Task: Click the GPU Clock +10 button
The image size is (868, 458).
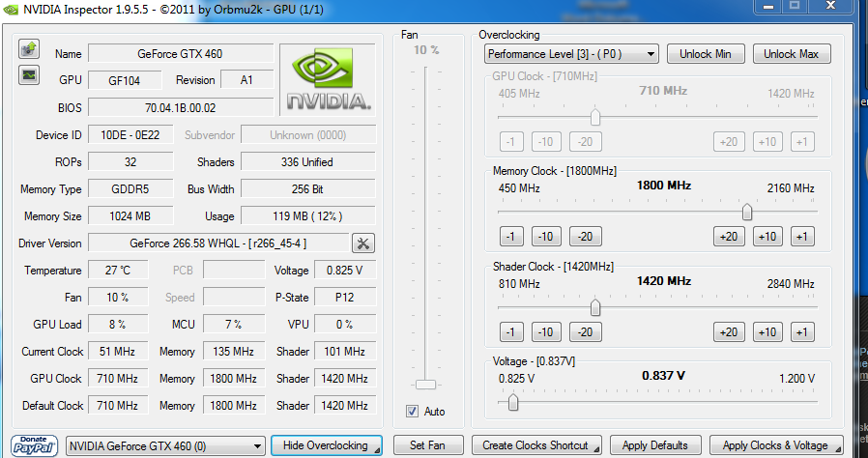Action: click(x=767, y=142)
